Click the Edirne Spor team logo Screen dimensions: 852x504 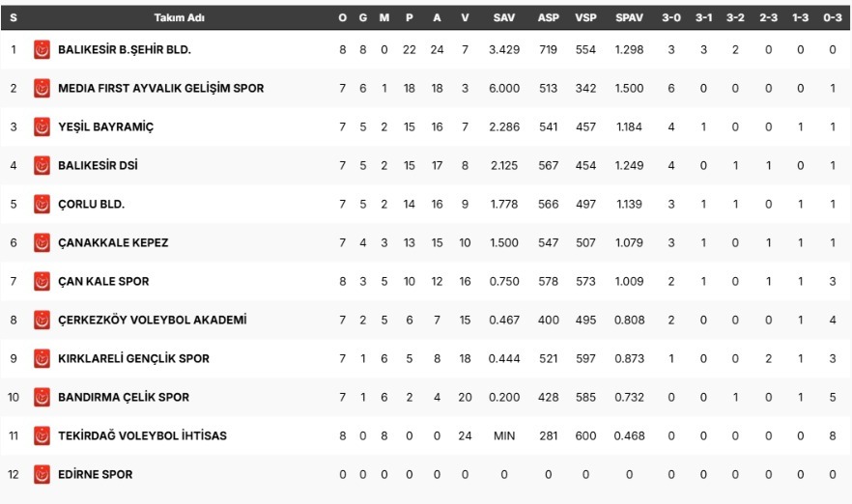pos(42,474)
